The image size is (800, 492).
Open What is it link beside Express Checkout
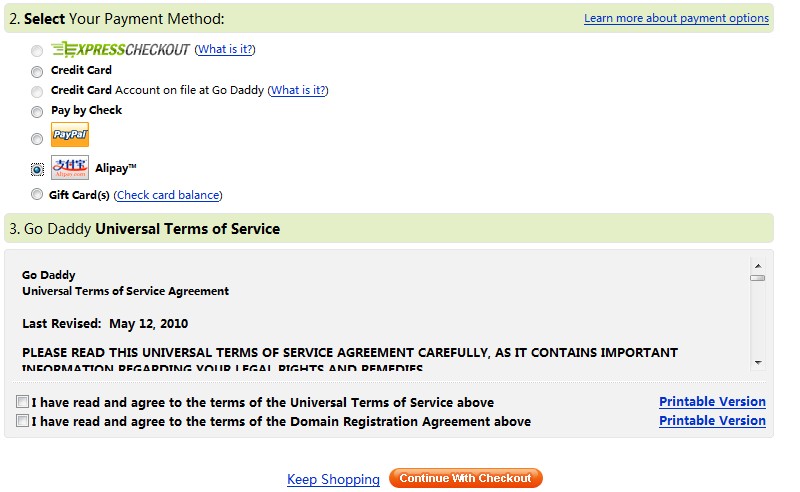225,49
